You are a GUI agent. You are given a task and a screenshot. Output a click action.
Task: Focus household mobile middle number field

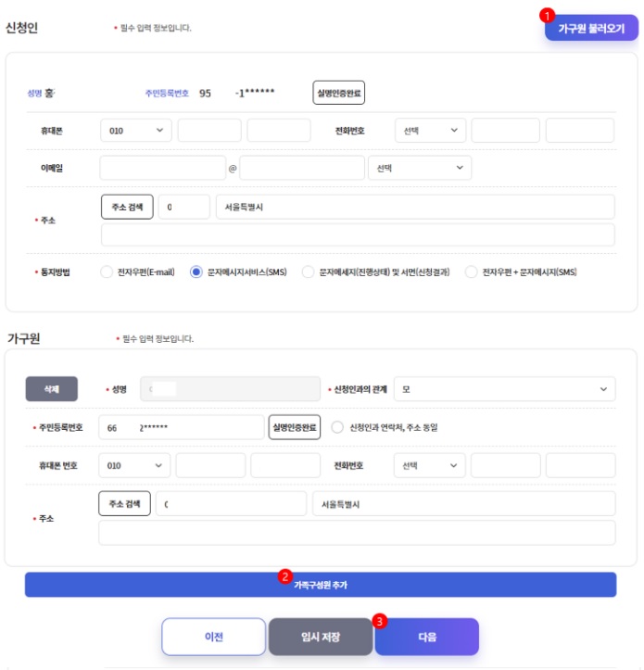coord(210,465)
